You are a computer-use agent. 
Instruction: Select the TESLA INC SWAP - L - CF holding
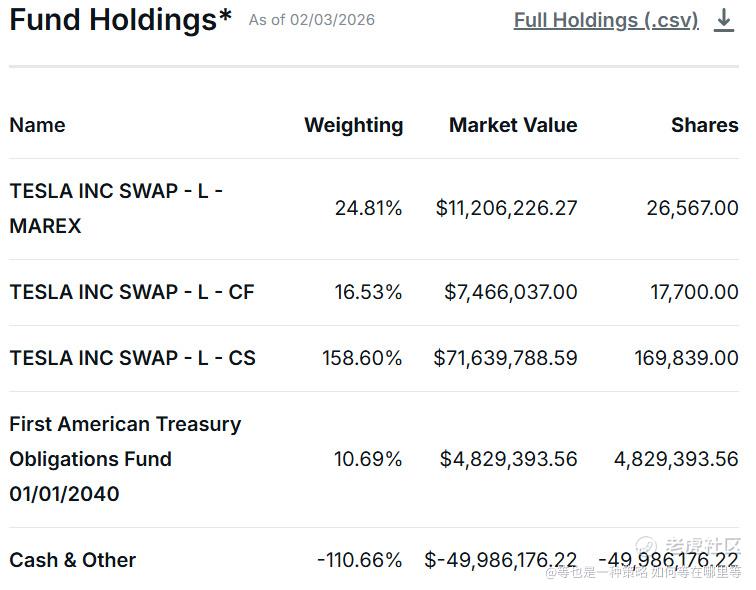(132, 292)
